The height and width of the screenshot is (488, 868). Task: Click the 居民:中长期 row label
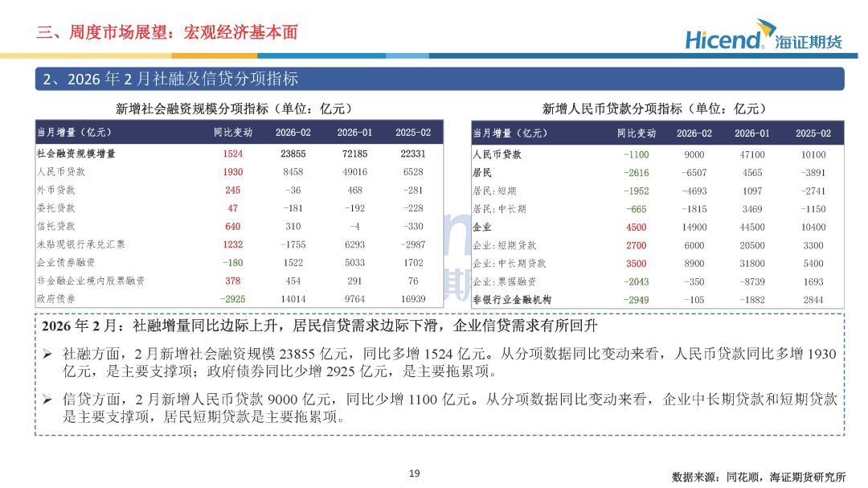point(499,209)
